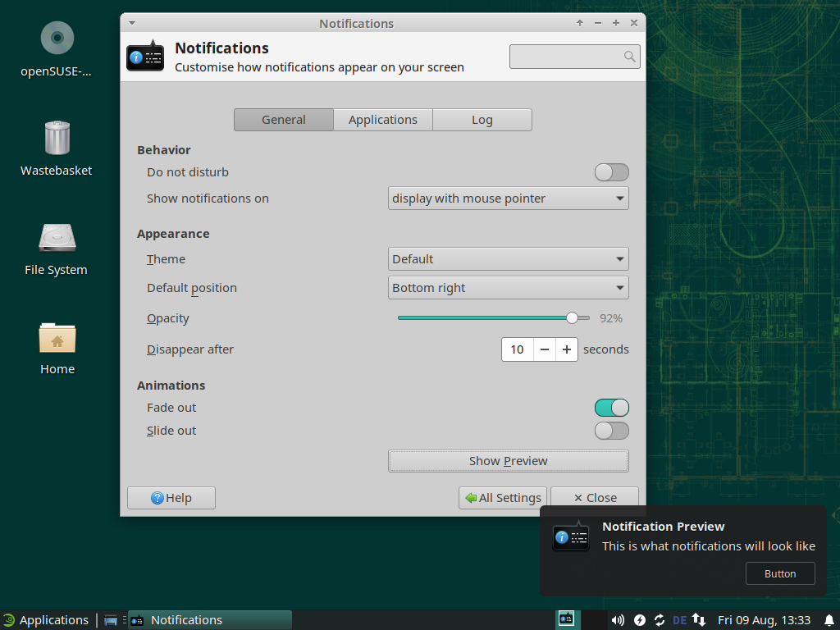This screenshot has height=630, width=840.
Task: Open the Home folder desktop icon
Action: tap(57, 337)
